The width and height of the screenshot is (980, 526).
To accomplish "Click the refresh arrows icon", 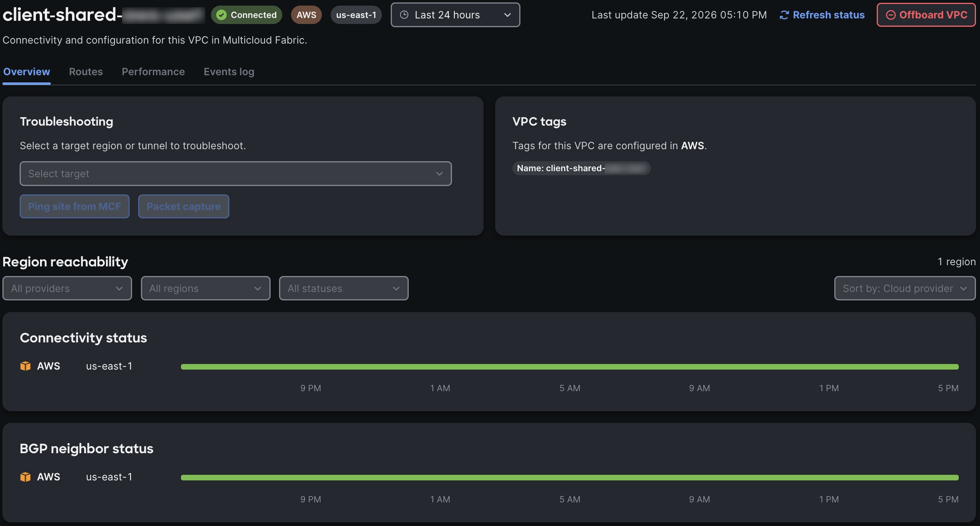I will (784, 15).
